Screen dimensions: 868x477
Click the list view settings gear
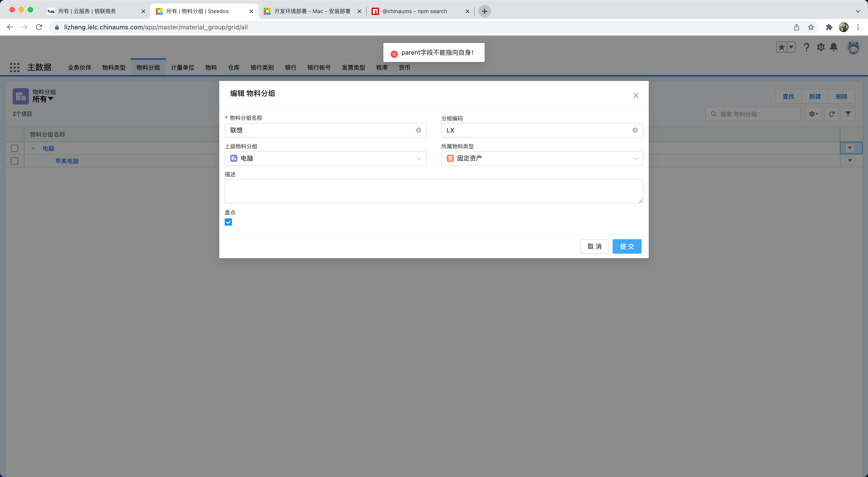(x=814, y=114)
